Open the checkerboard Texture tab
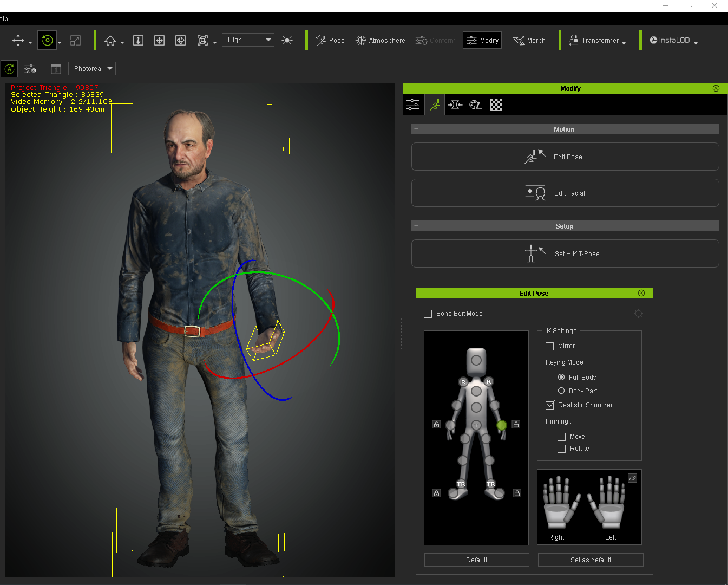 [496, 105]
